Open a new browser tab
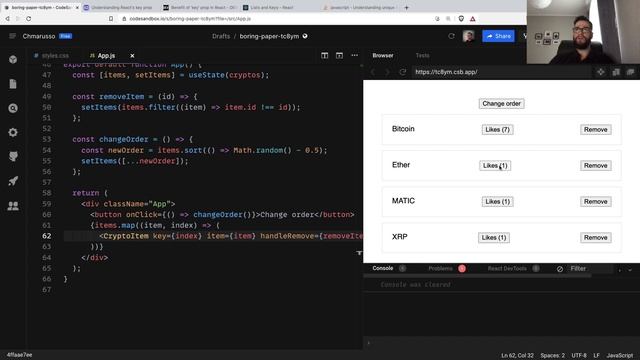Screen dimensions: 640x360 [406, 7]
